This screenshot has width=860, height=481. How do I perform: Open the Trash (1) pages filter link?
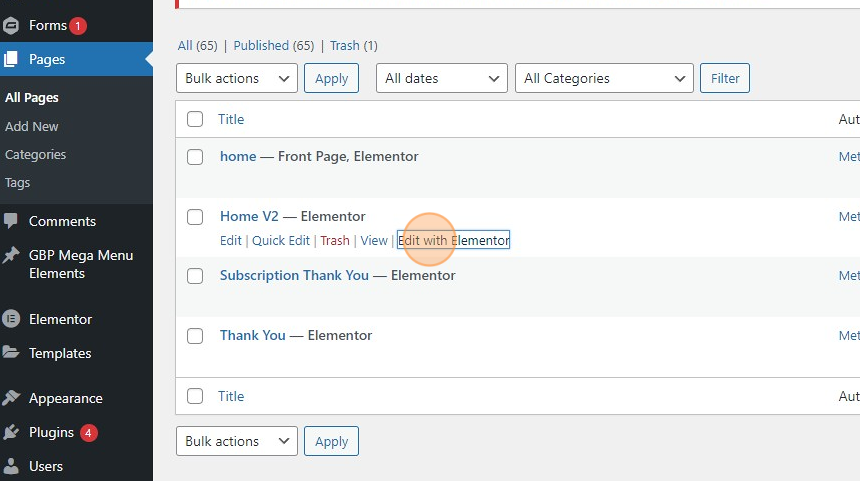click(354, 46)
